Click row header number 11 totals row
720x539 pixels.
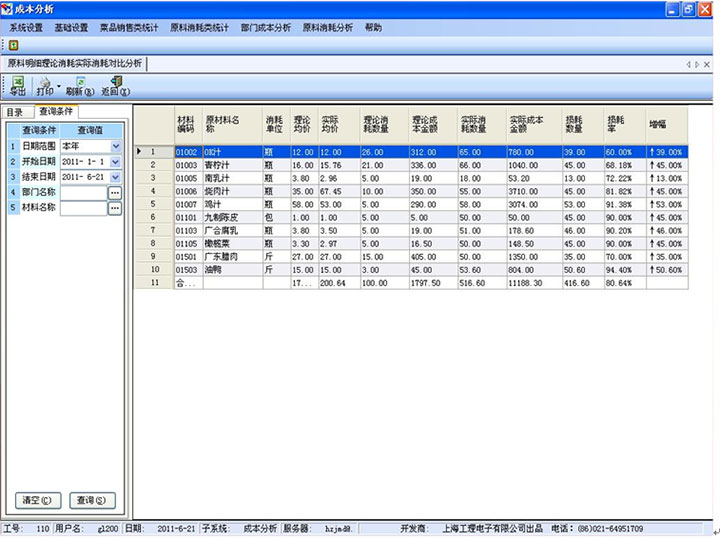pos(154,283)
